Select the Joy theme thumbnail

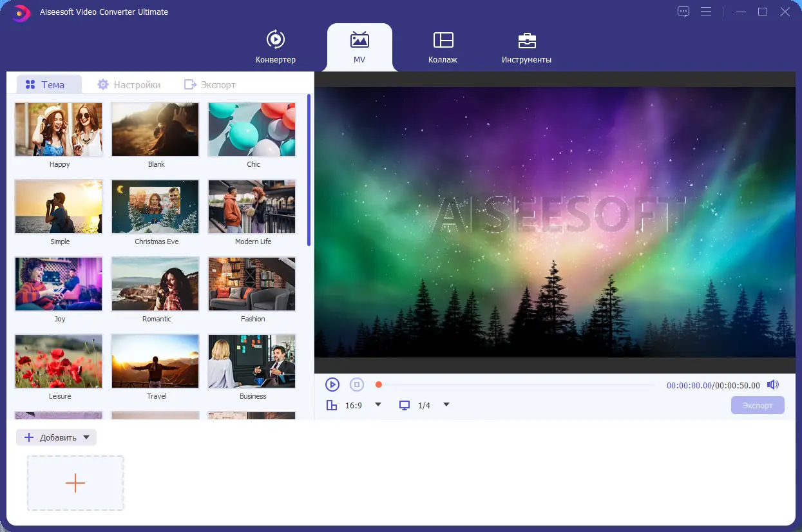tap(59, 284)
